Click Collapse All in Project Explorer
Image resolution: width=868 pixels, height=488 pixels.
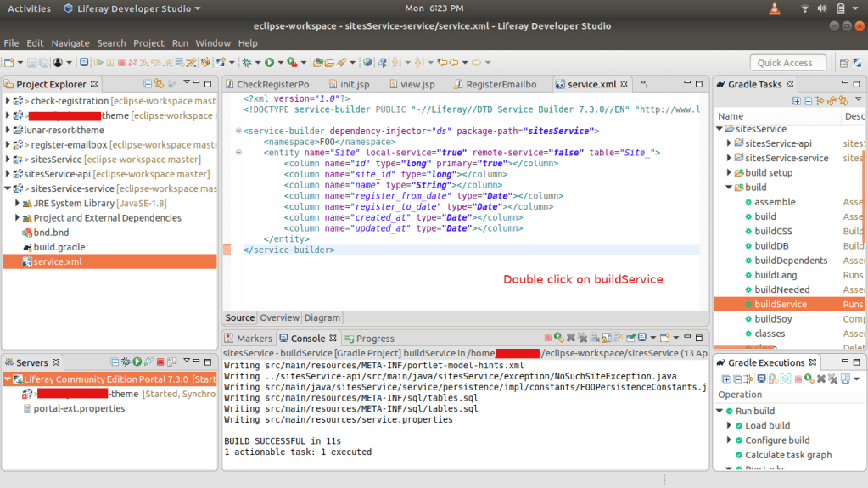[x=148, y=84]
